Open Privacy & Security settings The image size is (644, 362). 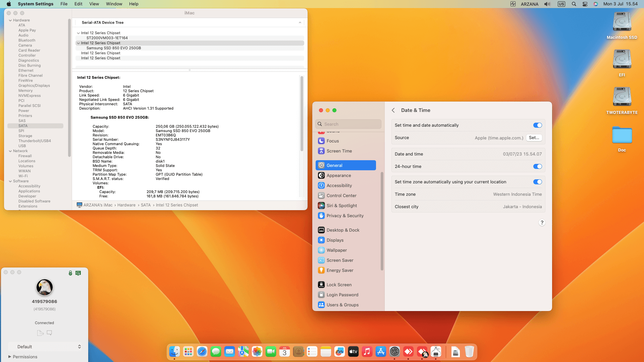[x=345, y=216]
